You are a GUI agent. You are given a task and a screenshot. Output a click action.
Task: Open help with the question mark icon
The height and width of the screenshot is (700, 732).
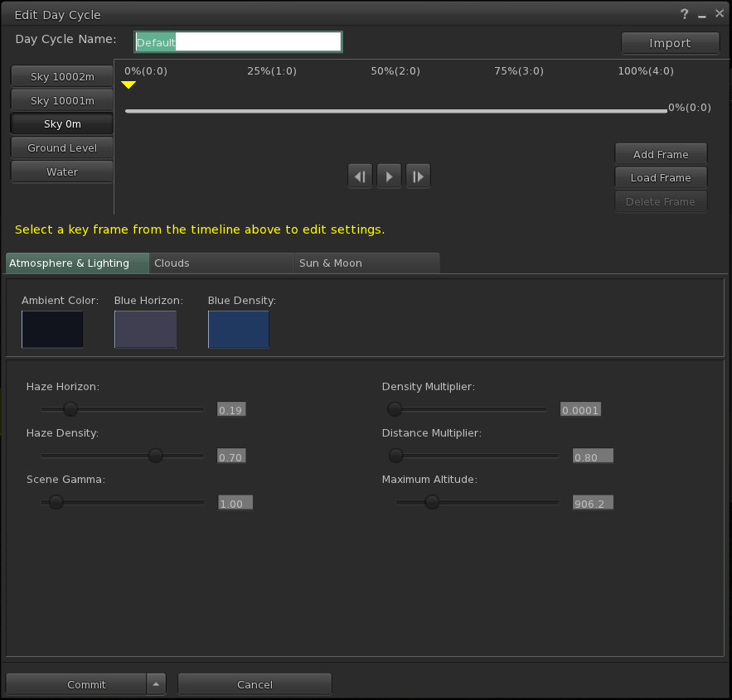click(x=685, y=14)
